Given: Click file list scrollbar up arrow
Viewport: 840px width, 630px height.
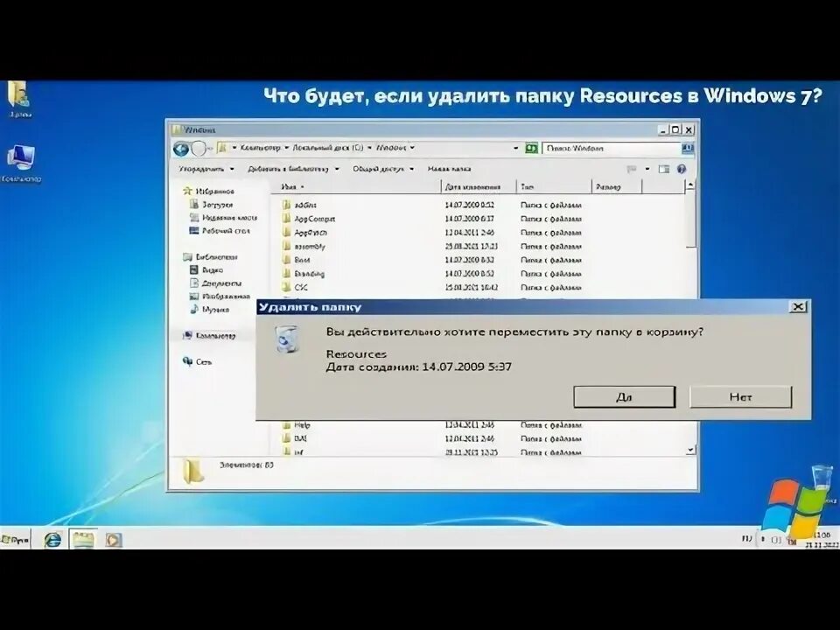Looking at the screenshot, I should tap(690, 185).
